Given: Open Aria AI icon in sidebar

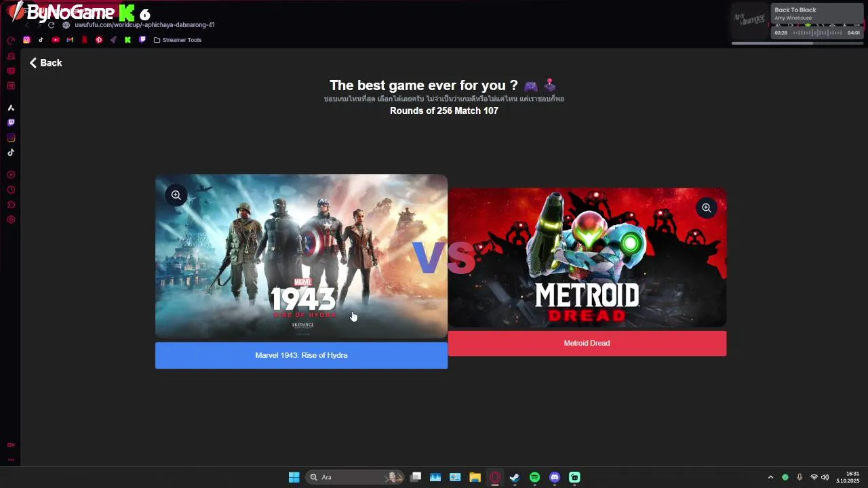Looking at the screenshot, I should click(x=11, y=108).
